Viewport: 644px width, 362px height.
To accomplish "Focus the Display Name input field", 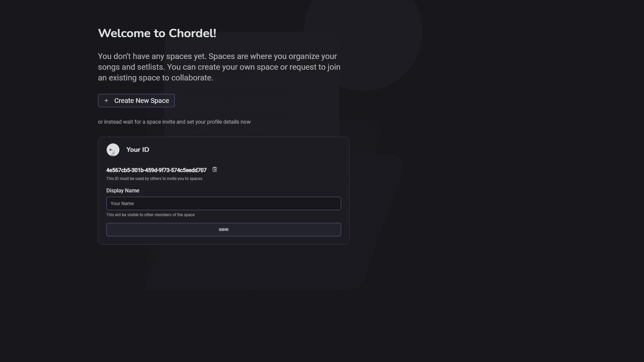I will point(223,203).
